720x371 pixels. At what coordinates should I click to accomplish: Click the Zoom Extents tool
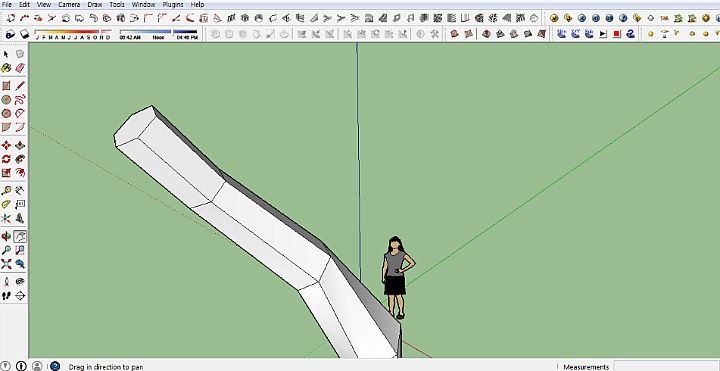(x=6, y=264)
